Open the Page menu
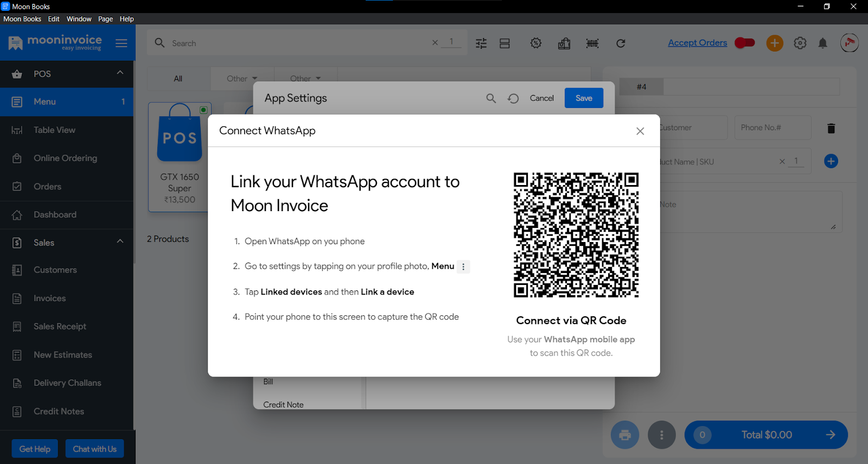This screenshot has width=868, height=464. pos(105,19)
